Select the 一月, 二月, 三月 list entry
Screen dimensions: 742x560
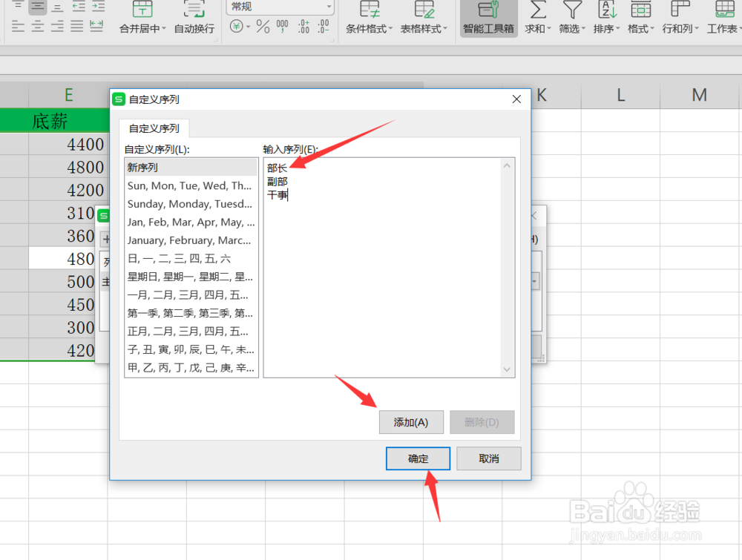(x=191, y=294)
